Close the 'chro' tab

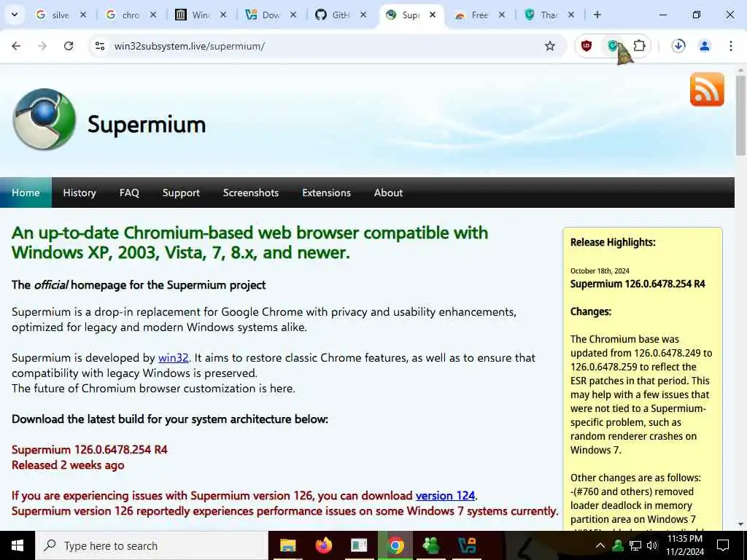click(153, 15)
